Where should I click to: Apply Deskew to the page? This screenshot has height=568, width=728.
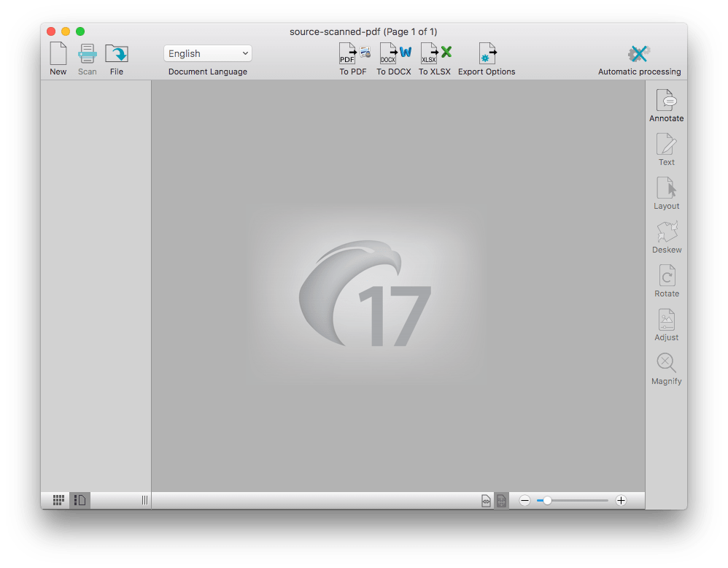[x=666, y=236]
